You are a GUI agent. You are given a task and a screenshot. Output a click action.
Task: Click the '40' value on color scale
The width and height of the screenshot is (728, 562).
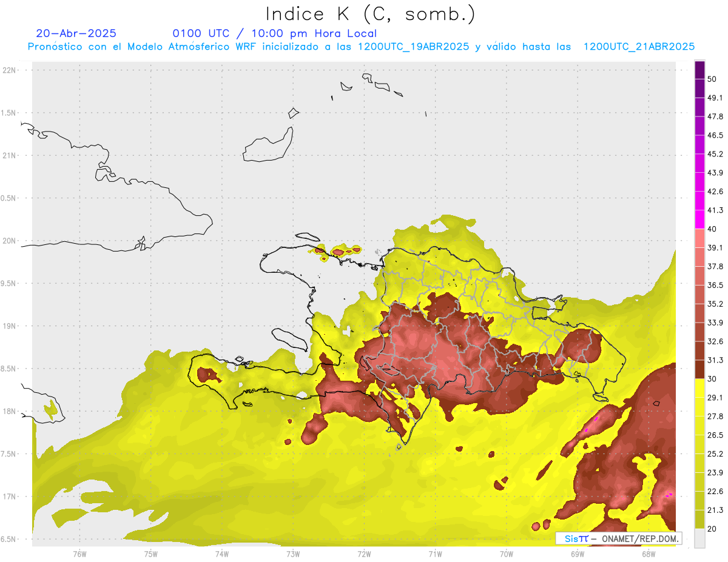click(x=713, y=229)
